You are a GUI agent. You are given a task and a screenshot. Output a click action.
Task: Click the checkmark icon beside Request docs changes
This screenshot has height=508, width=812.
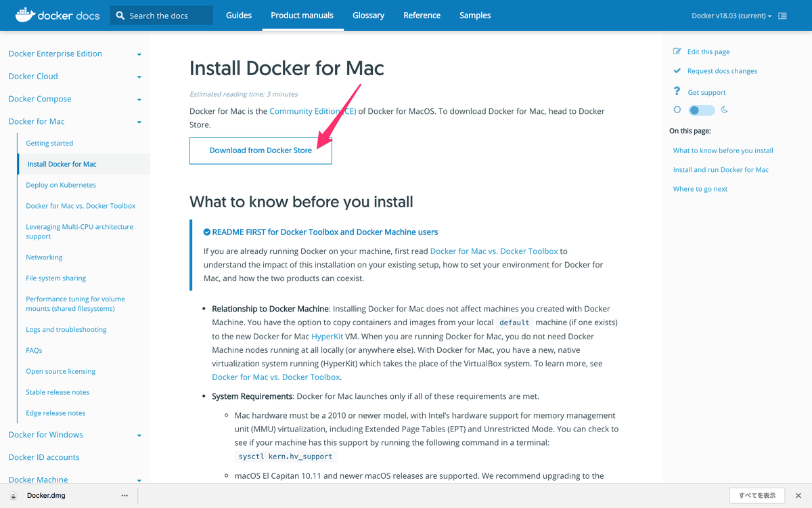click(x=677, y=70)
